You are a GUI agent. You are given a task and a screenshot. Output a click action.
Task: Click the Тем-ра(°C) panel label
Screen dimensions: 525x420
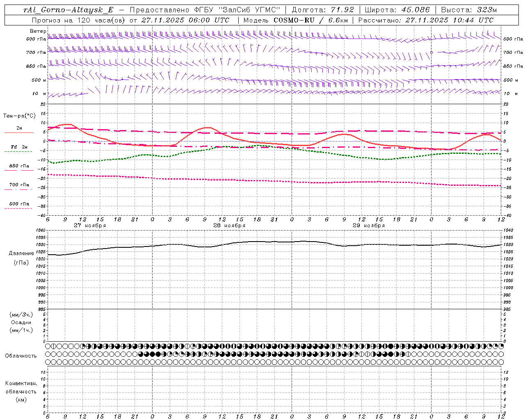pos(20,116)
